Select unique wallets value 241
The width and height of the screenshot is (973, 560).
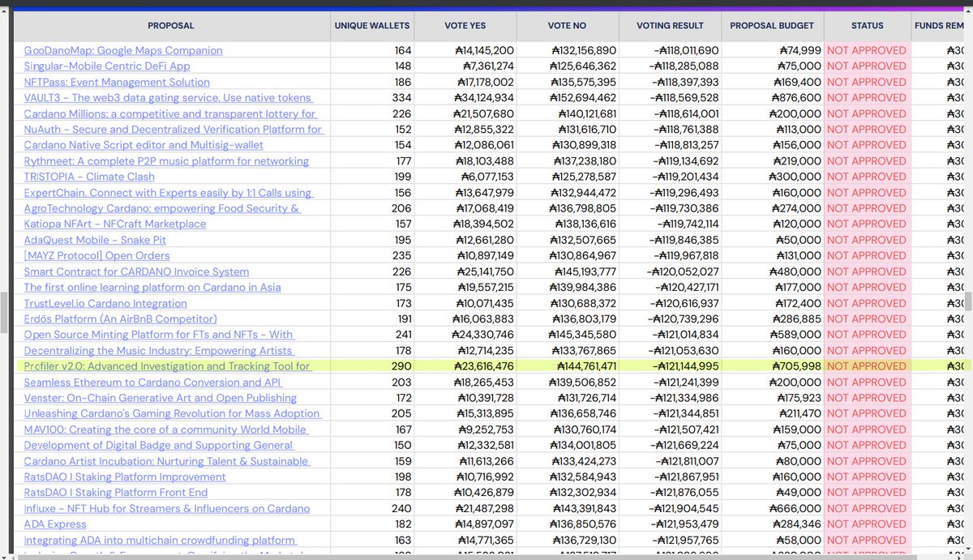point(401,335)
